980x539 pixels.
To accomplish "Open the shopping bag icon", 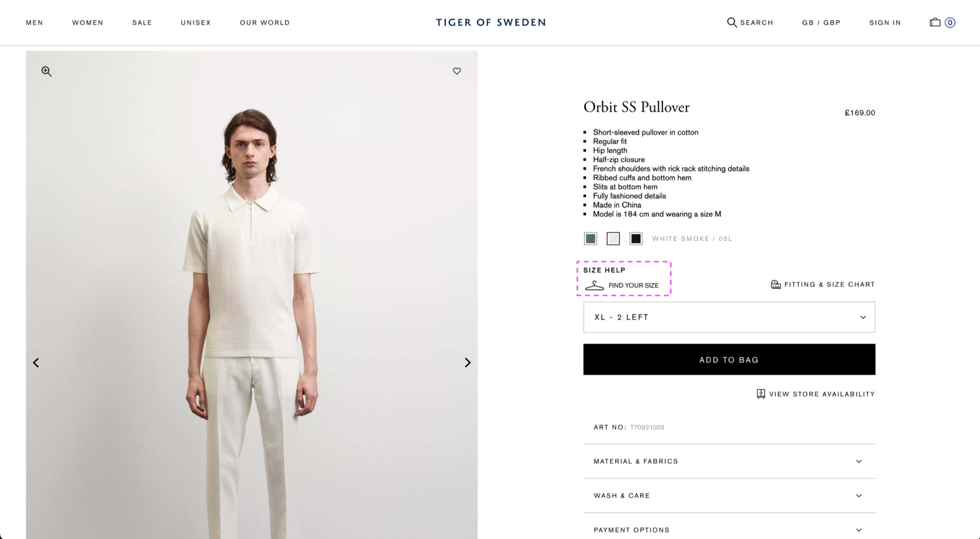I will pyautogui.click(x=935, y=22).
